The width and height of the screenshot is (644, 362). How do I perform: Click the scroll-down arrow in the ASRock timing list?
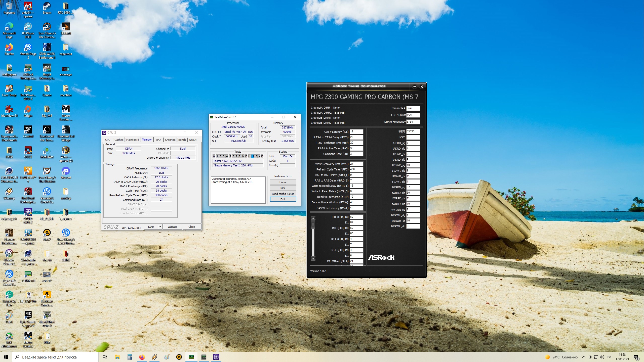point(313,258)
